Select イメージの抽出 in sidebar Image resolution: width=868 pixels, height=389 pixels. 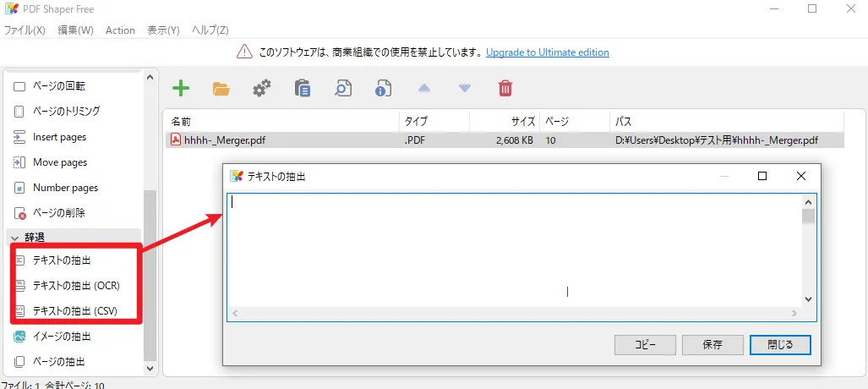click(x=62, y=337)
